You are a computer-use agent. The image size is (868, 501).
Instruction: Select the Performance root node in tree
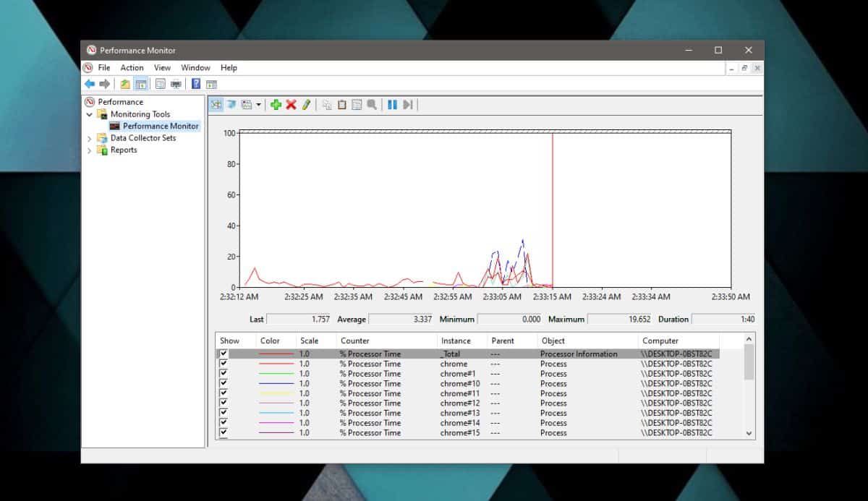click(x=120, y=102)
